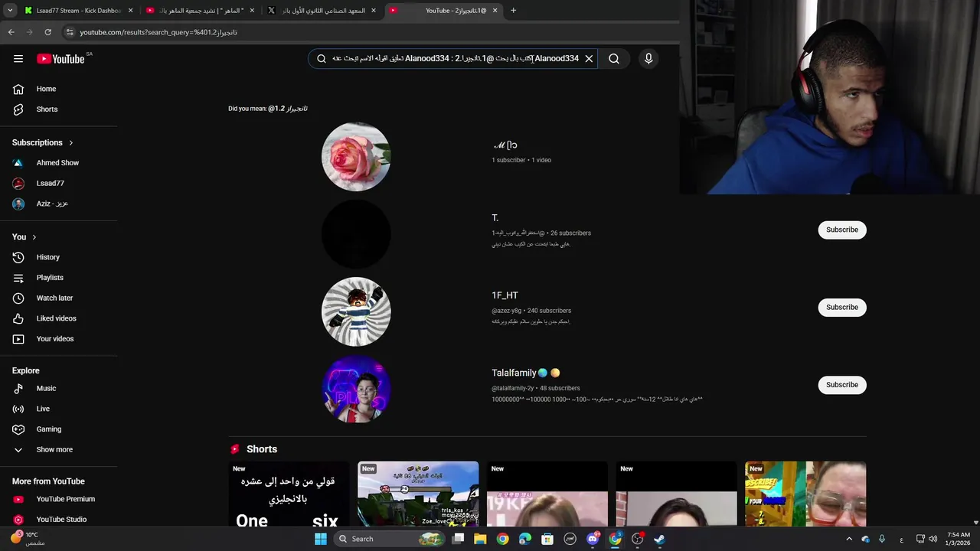
Task: Open Gaming under Explore
Action: (x=48, y=429)
